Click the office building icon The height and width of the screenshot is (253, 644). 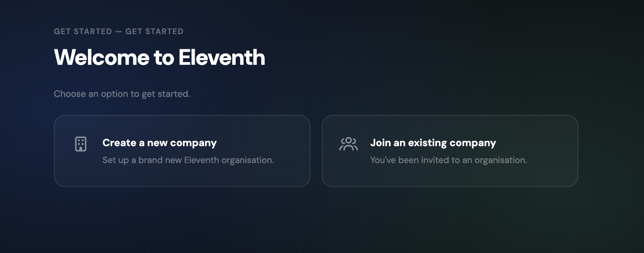coord(81,144)
